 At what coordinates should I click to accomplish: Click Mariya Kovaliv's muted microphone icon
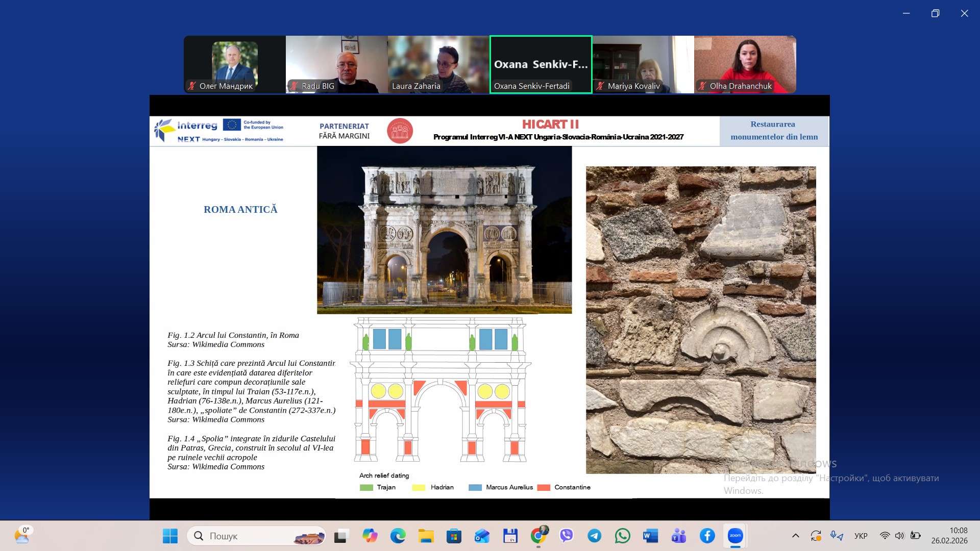pyautogui.click(x=600, y=86)
